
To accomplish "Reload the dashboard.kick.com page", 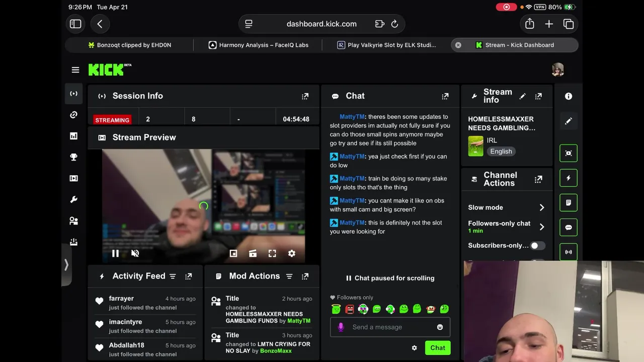I will [394, 24].
